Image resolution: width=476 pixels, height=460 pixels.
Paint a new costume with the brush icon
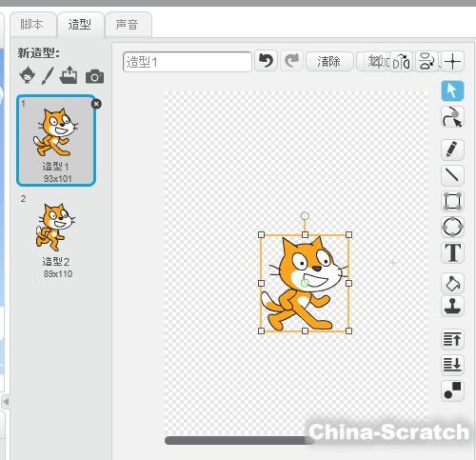(x=48, y=75)
